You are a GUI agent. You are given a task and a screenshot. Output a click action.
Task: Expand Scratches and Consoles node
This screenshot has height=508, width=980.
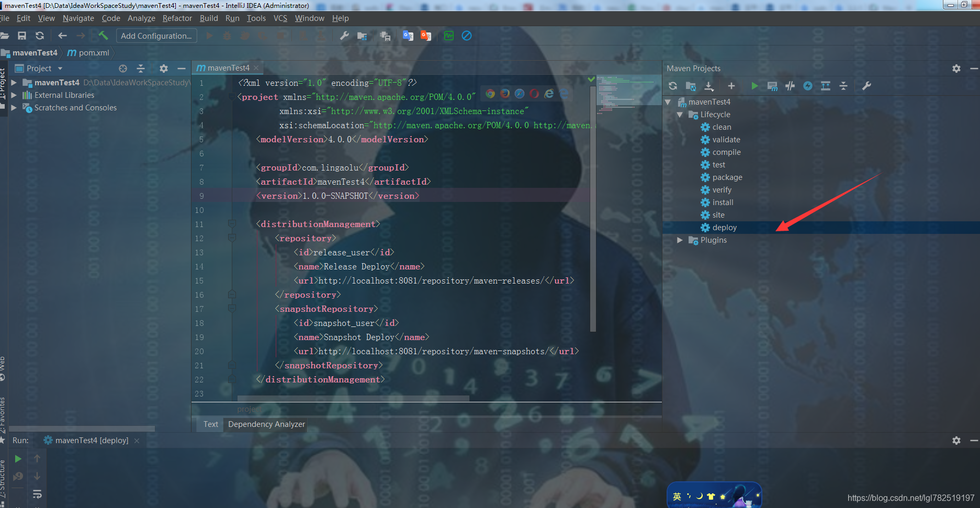(x=14, y=108)
